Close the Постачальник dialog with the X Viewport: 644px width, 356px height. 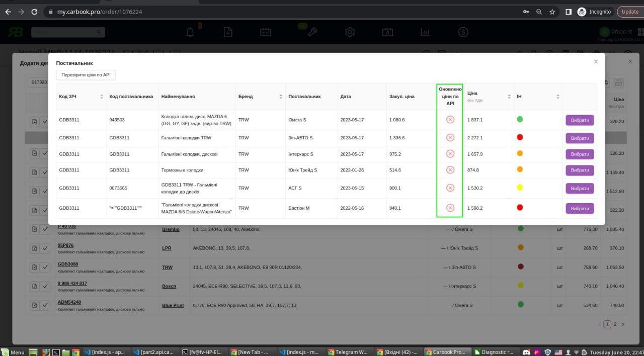[596, 62]
